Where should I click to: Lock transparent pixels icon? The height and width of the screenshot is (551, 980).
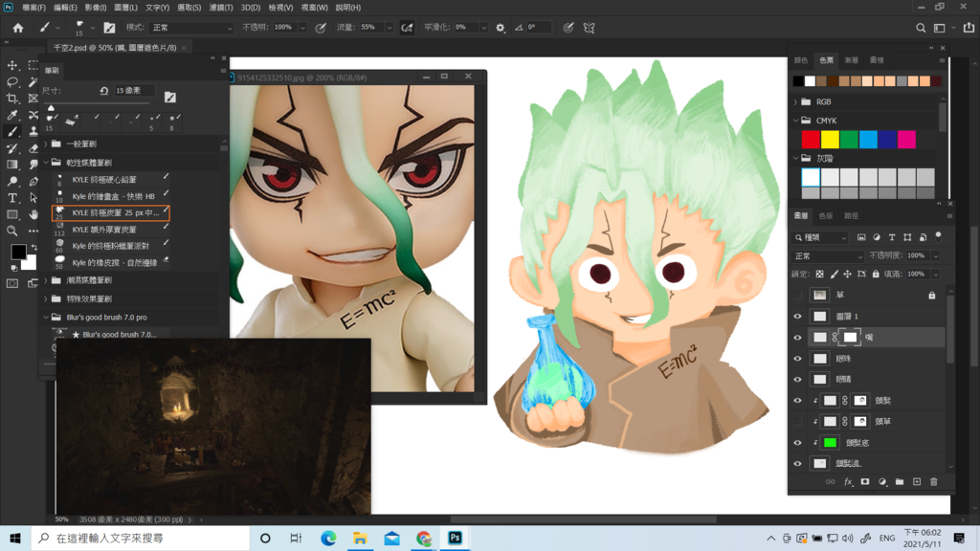pyautogui.click(x=820, y=274)
